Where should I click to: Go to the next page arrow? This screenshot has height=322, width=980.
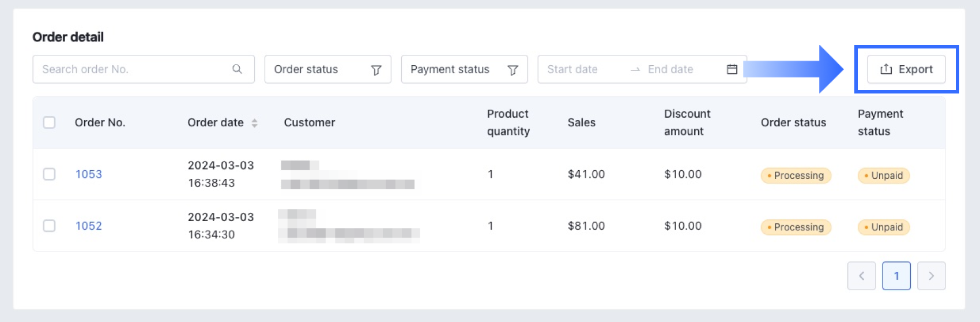click(931, 276)
